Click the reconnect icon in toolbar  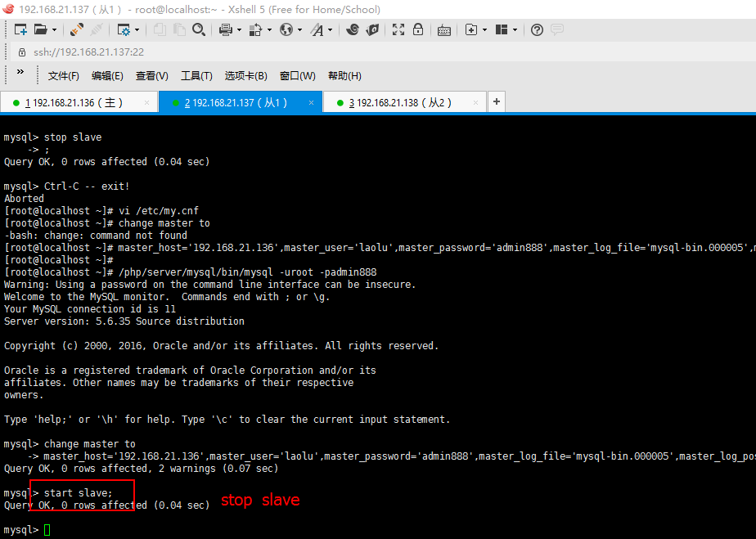(77, 30)
